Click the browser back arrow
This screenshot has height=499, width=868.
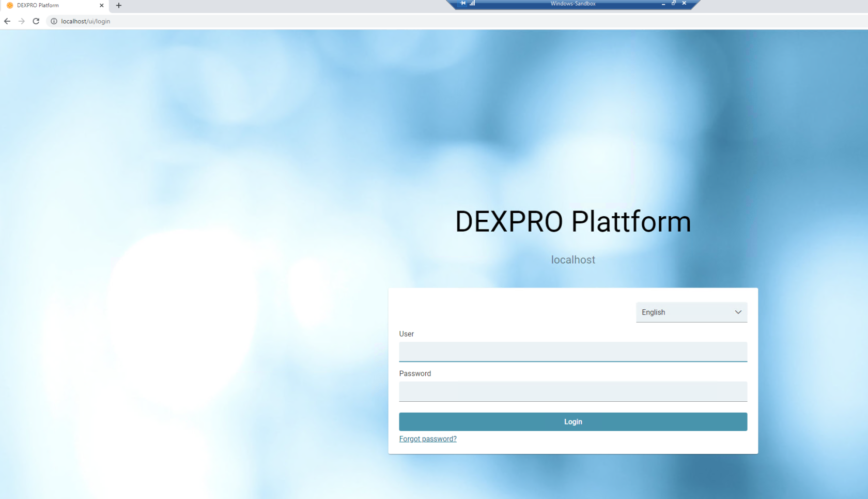pyautogui.click(x=7, y=21)
